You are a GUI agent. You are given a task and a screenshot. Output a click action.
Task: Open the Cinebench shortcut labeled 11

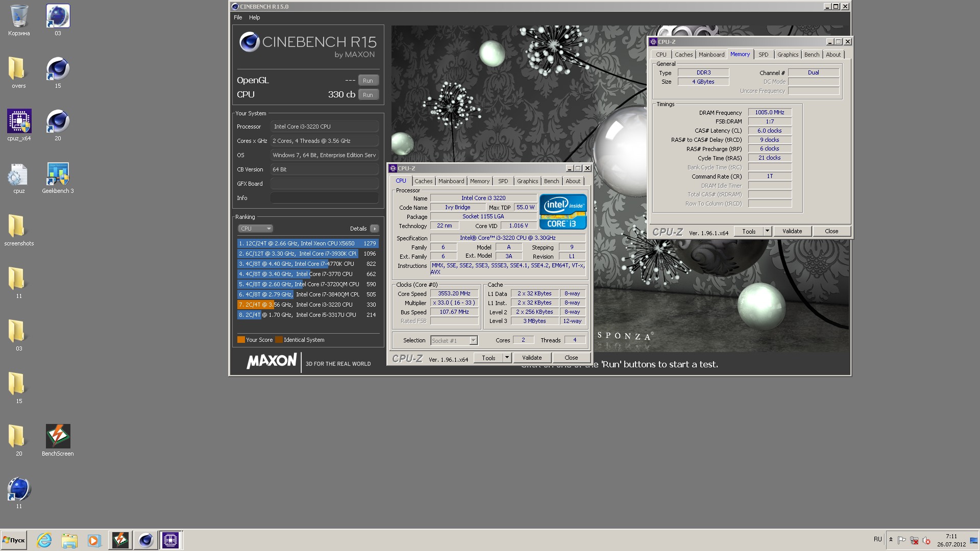coord(19,493)
